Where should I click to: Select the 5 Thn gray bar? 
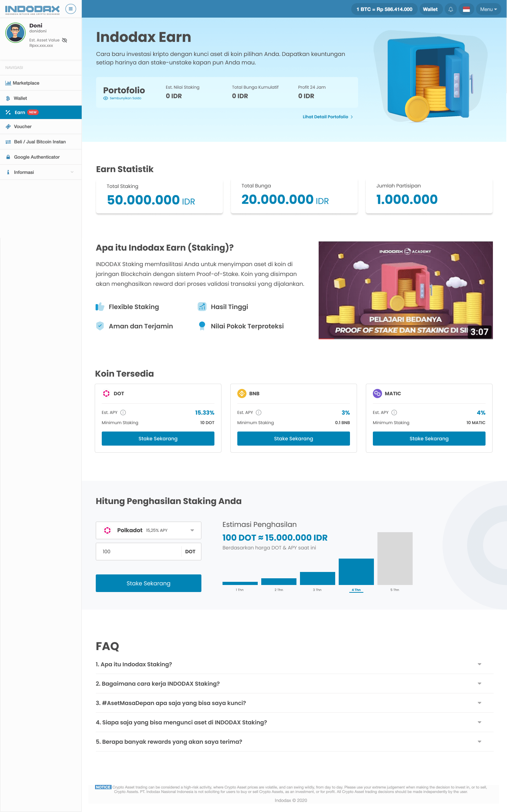[395, 559]
